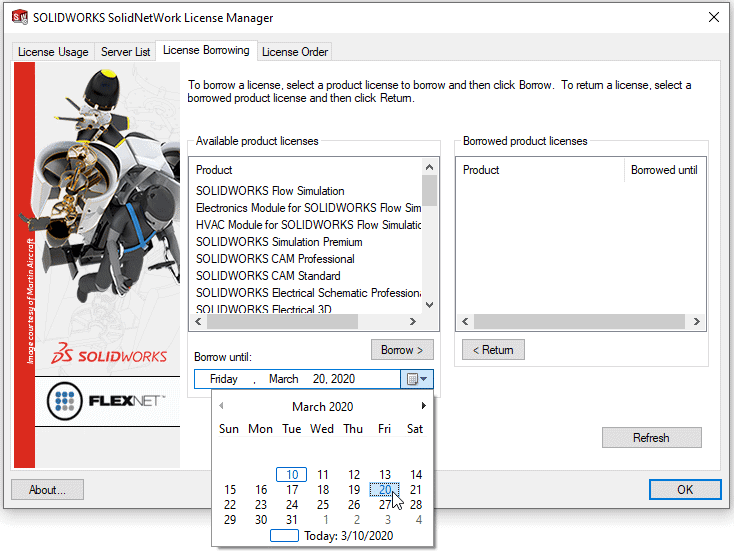
Task: Open the License Order tab
Action: tap(294, 52)
